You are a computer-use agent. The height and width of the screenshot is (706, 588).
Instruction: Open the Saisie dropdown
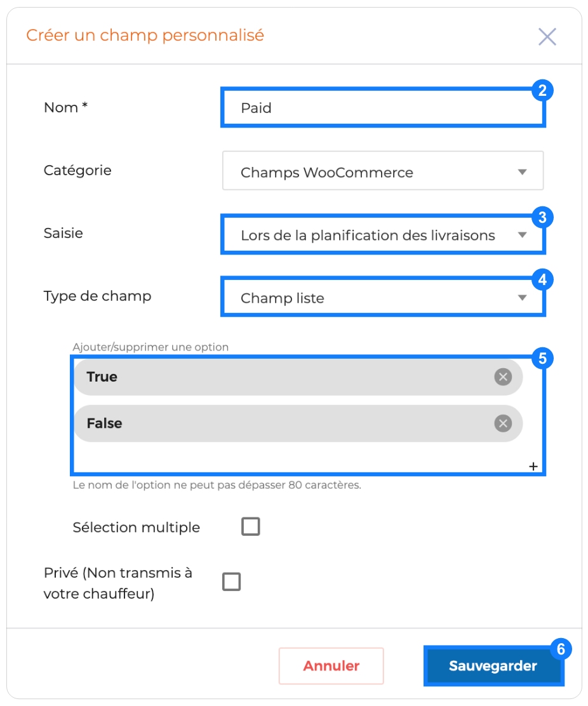point(383,234)
